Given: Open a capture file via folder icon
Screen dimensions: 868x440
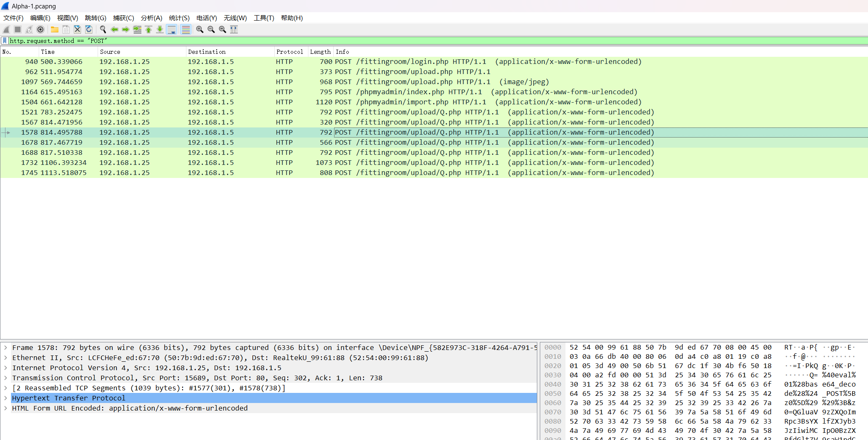Looking at the screenshot, I should click(55, 29).
